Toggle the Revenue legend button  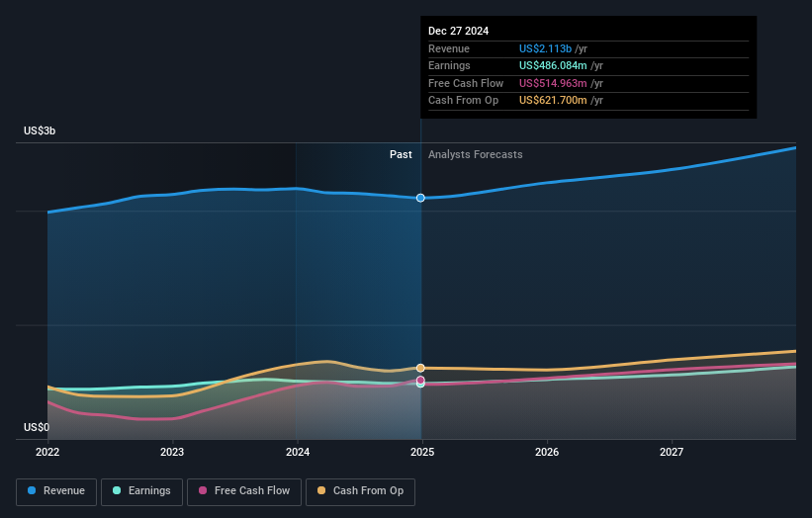tap(56, 491)
